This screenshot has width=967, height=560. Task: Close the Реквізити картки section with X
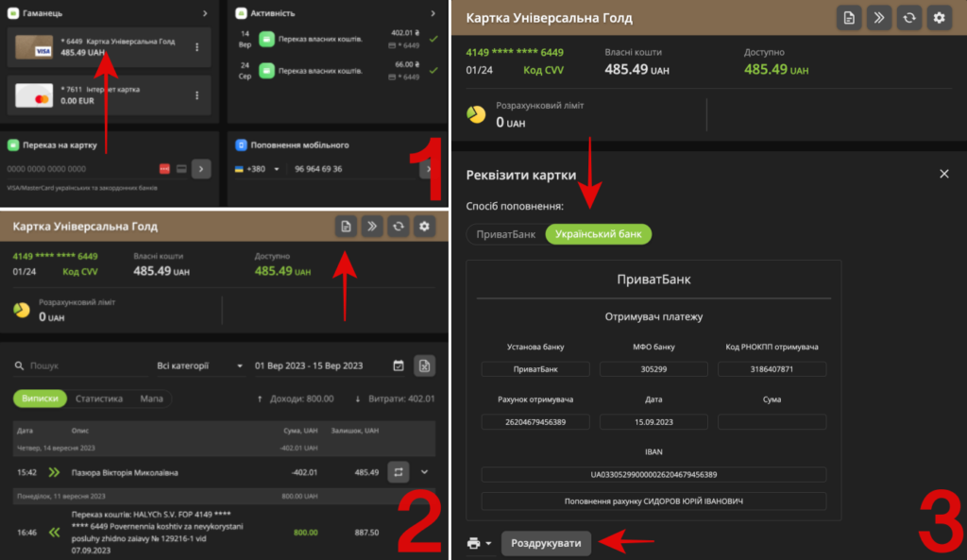click(944, 174)
